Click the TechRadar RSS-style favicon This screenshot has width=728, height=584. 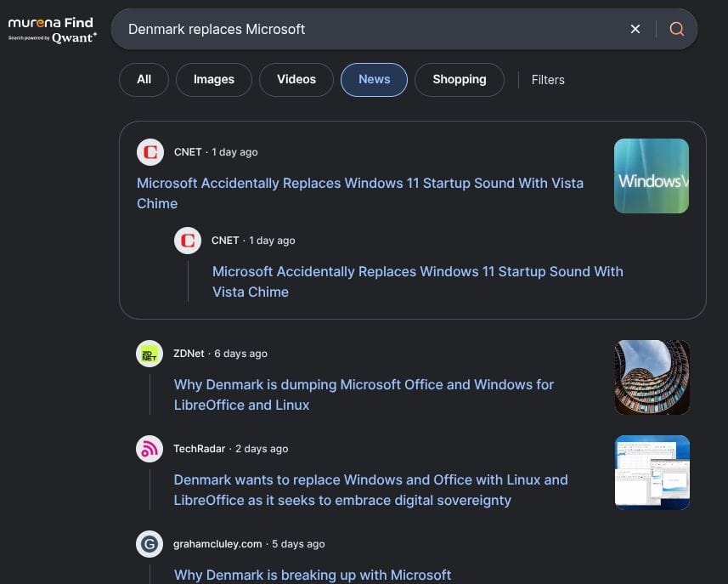[150, 449]
